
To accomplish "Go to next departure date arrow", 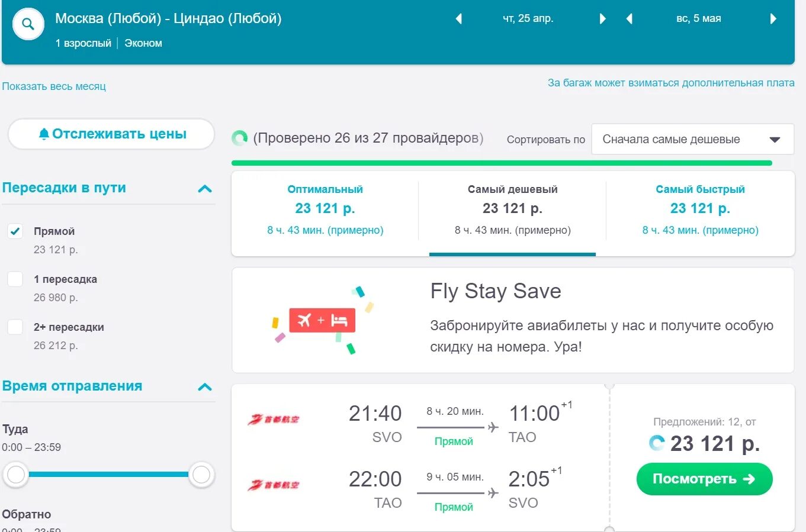I will (x=603, y=19).
